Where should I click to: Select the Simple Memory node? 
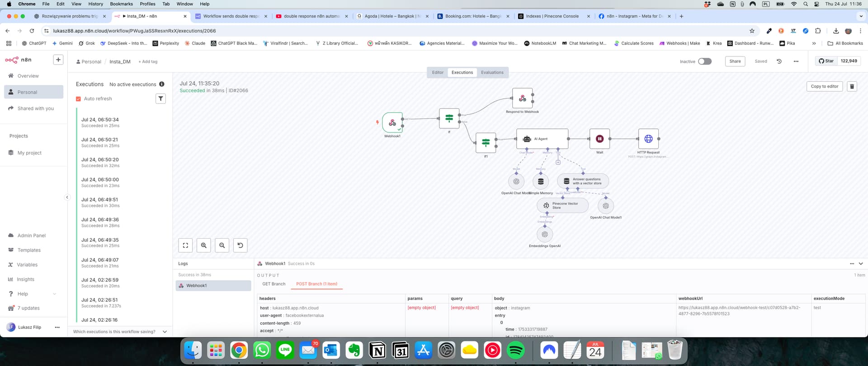click(541, 181)
